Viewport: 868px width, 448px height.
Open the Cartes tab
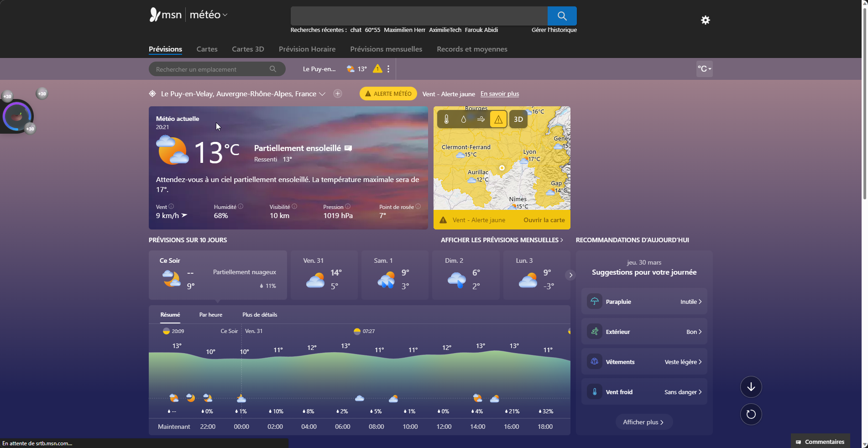[207, 49]
